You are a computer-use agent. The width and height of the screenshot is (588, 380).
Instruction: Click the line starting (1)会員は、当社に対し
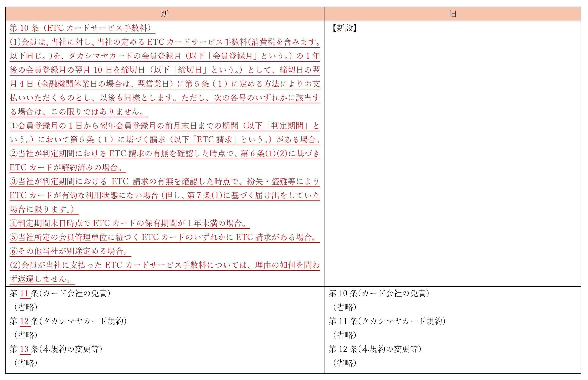coord(165,42)
